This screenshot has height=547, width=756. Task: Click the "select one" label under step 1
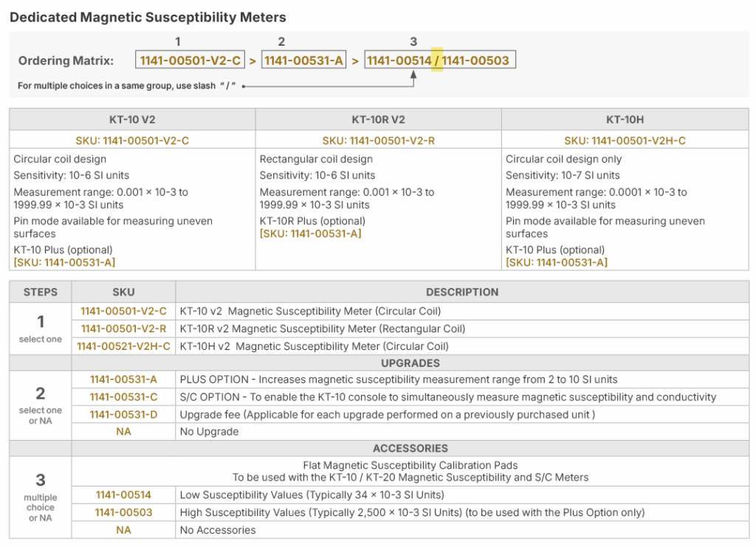point(41,340)
